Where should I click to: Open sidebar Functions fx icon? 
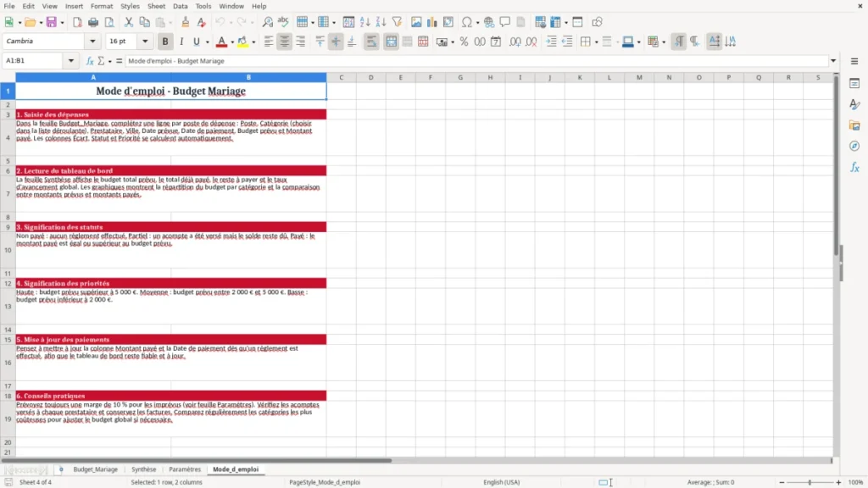coord(854,167)
